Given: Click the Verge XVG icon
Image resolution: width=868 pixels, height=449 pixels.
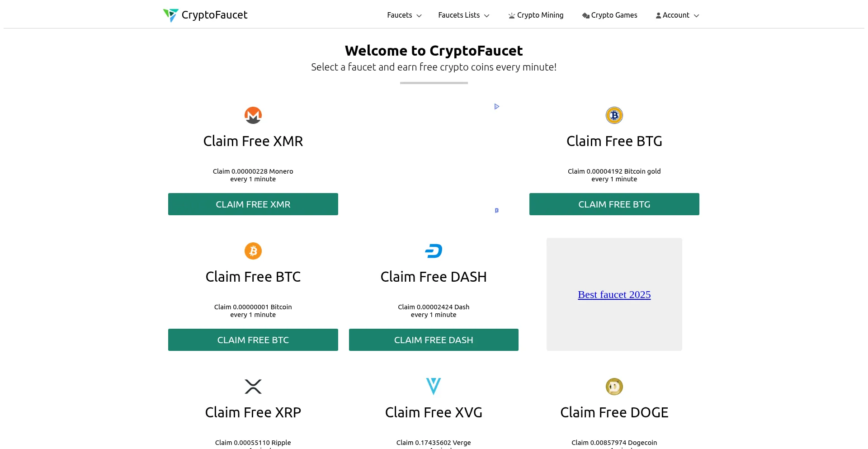Looking at the screenshot, I should [x=433, y=387].
